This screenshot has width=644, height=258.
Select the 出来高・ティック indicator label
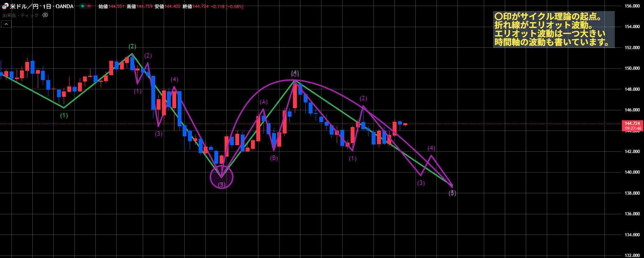(x=20, y=15)
